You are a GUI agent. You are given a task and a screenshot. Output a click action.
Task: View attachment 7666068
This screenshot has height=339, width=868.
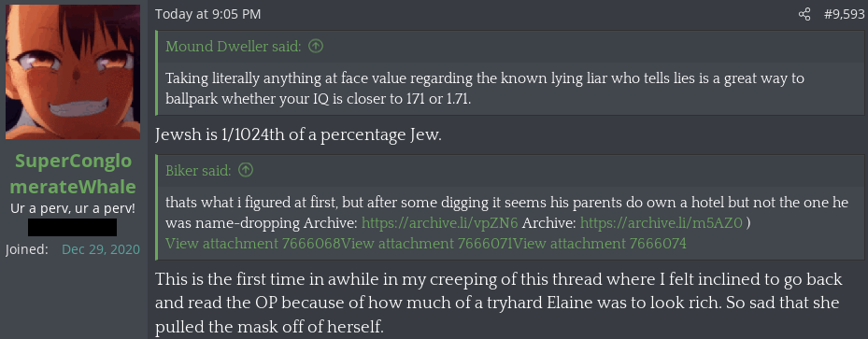click(x=253, y=244)
